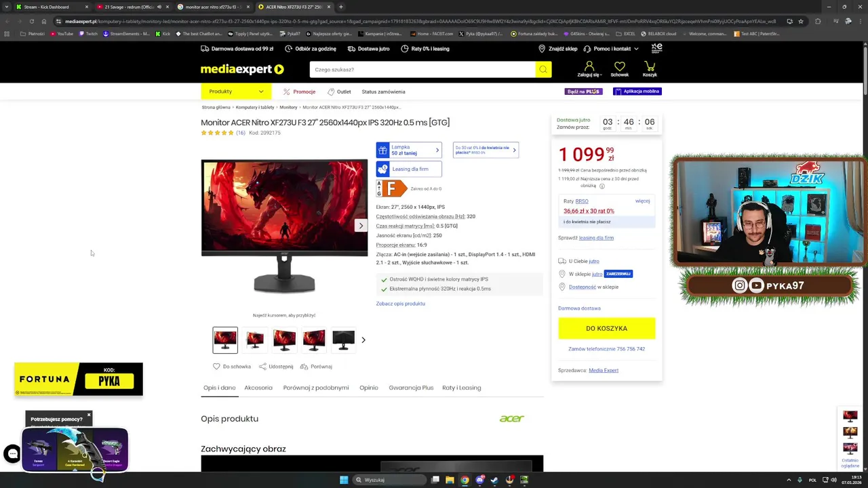
Task: Open the Darmowa dostawa link
Action: tap(579, 308)
